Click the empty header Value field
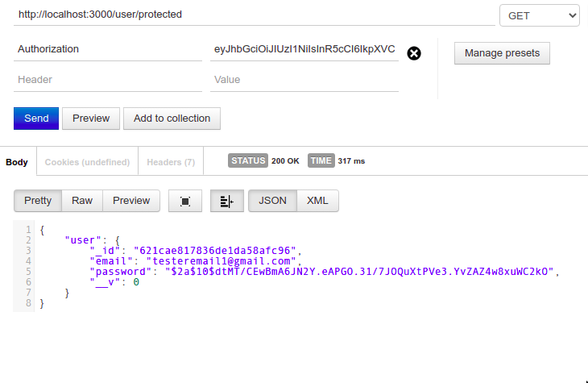 pos(304,80)
